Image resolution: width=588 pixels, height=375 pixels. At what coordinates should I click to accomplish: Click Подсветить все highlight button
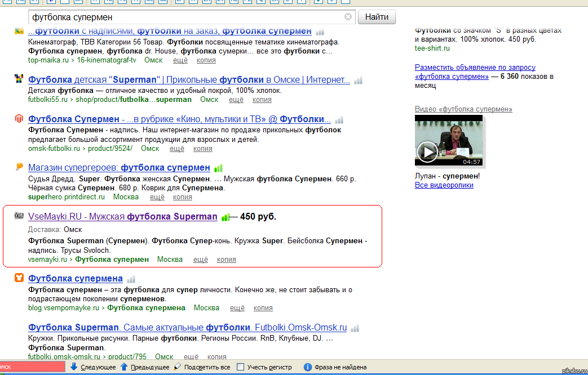point(202,367)
